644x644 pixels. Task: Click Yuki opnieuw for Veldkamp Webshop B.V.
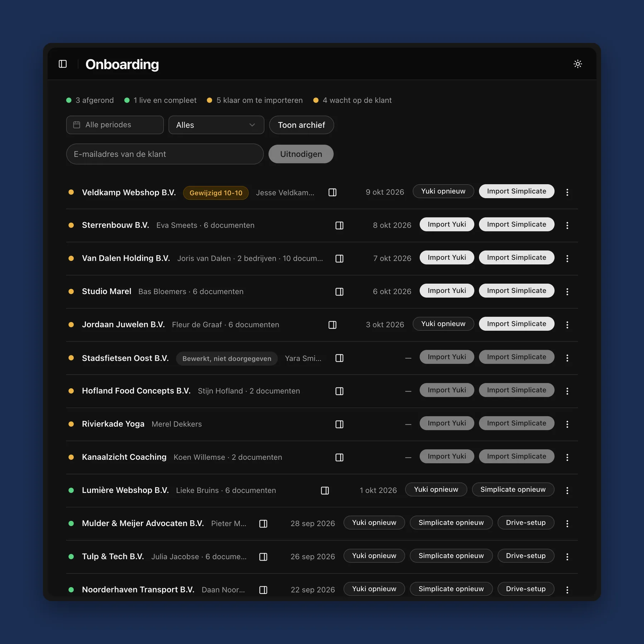tap(443, 191)
